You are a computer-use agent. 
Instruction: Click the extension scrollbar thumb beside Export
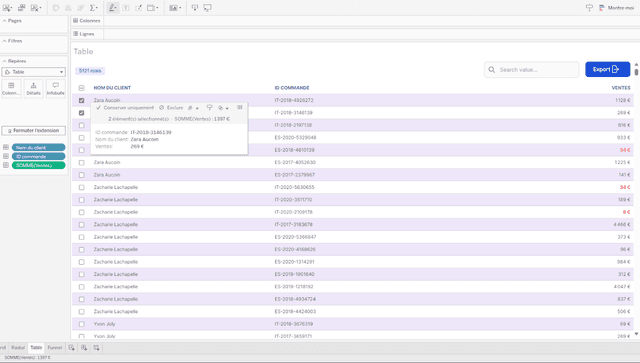pyautogui.click(x=636, y=71)
